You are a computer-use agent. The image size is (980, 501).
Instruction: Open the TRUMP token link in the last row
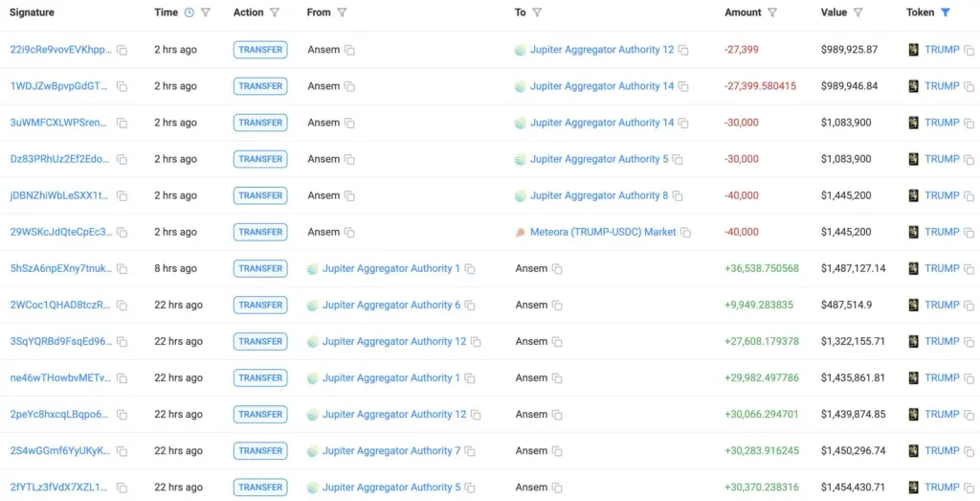pos(942,488)
